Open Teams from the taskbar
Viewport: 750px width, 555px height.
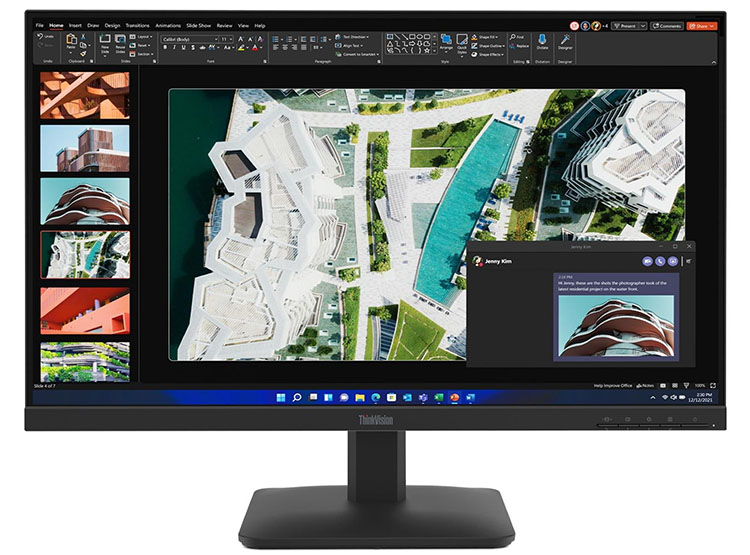point(423,398)
